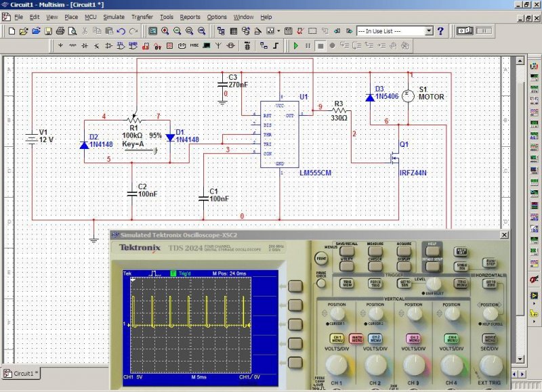The image size is (542, 392).
Task: Toggle RUN/STOP on the oscilloscope
Action: (x=491, y=263)
